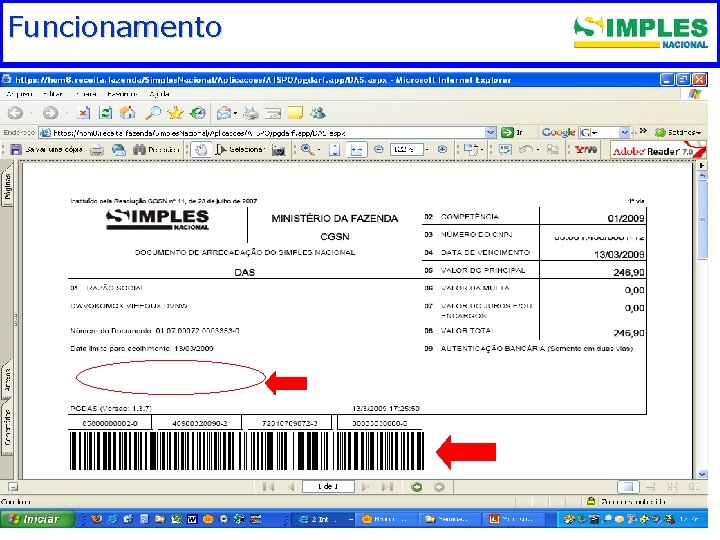The image size is (720, 540).
Task: Expand Google toolbar overflow chevron
Action: point(643,131)
